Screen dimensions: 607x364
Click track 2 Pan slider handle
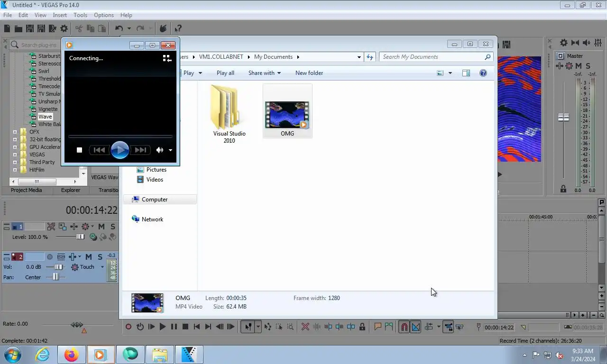(56, 277)
